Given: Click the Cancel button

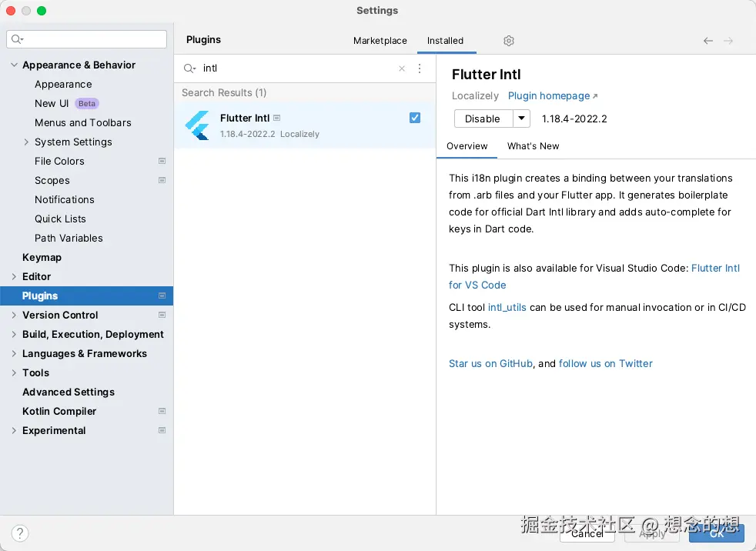Looking at the screenshot, I should (x=587, y=533).
